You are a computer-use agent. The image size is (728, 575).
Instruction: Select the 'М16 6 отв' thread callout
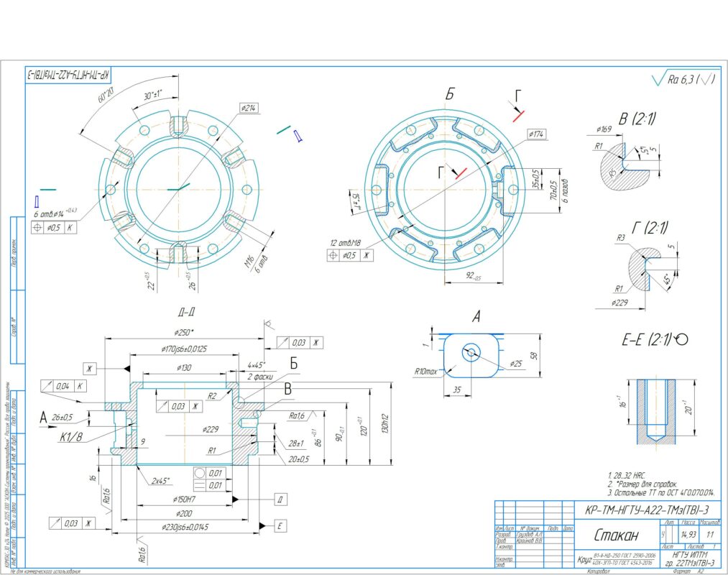255,263
